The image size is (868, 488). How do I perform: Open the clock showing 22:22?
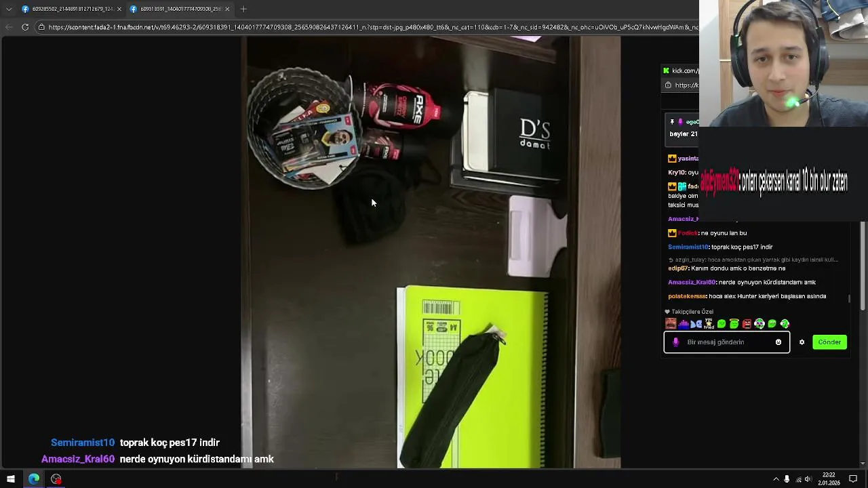coord(829,479)
